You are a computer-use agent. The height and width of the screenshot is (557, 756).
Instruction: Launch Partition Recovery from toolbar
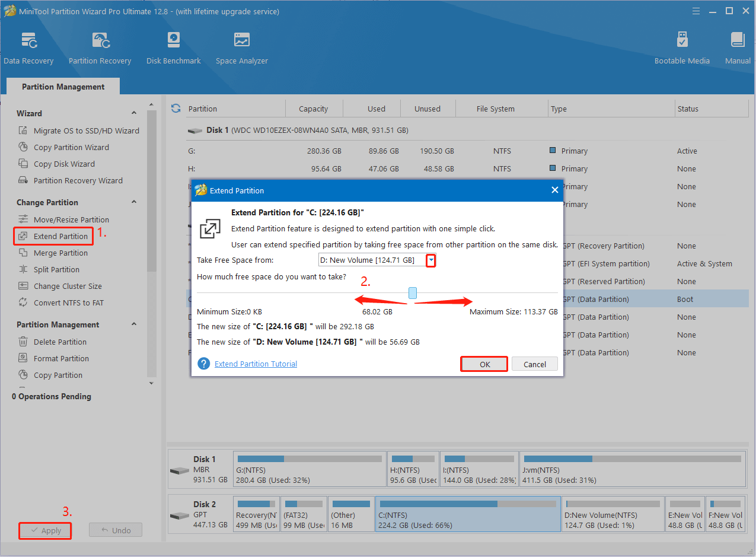click(x=100, y=47)
